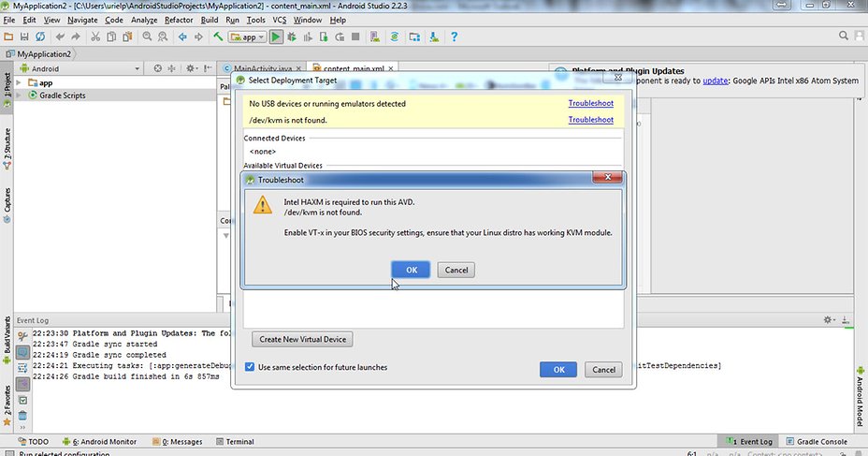Expand more Event Log toolbar actions chevron

tap(22, 428)
